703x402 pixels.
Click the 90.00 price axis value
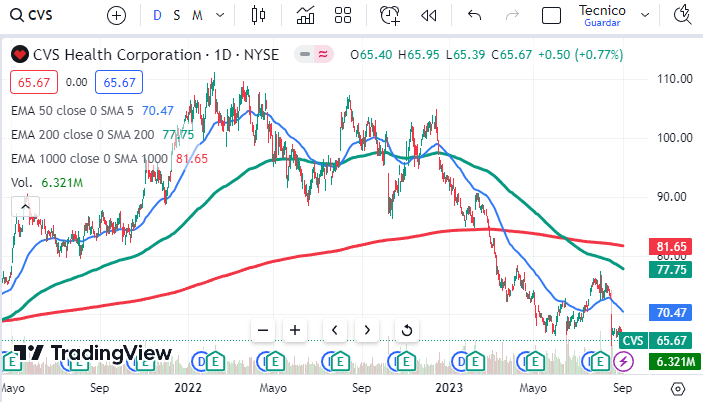pos(672,197)
